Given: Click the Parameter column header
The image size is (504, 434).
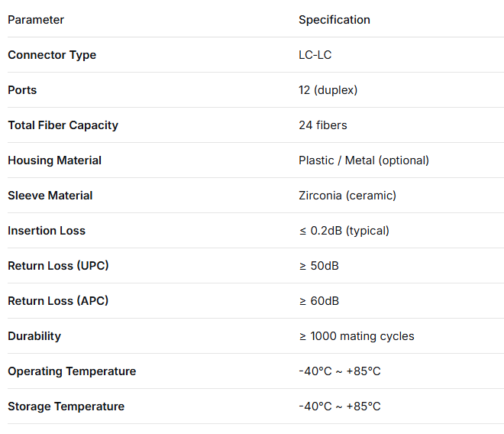Looking at the screenshot, I should tap(36, 20).
